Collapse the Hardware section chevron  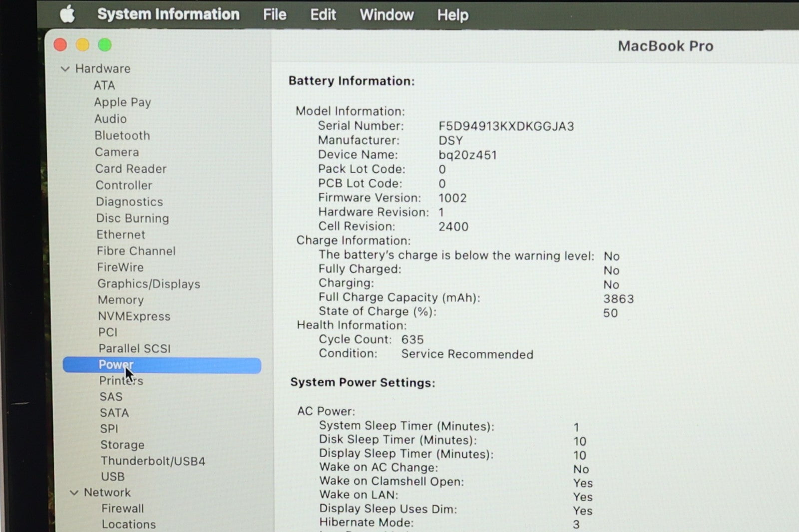tap(65, 69)
